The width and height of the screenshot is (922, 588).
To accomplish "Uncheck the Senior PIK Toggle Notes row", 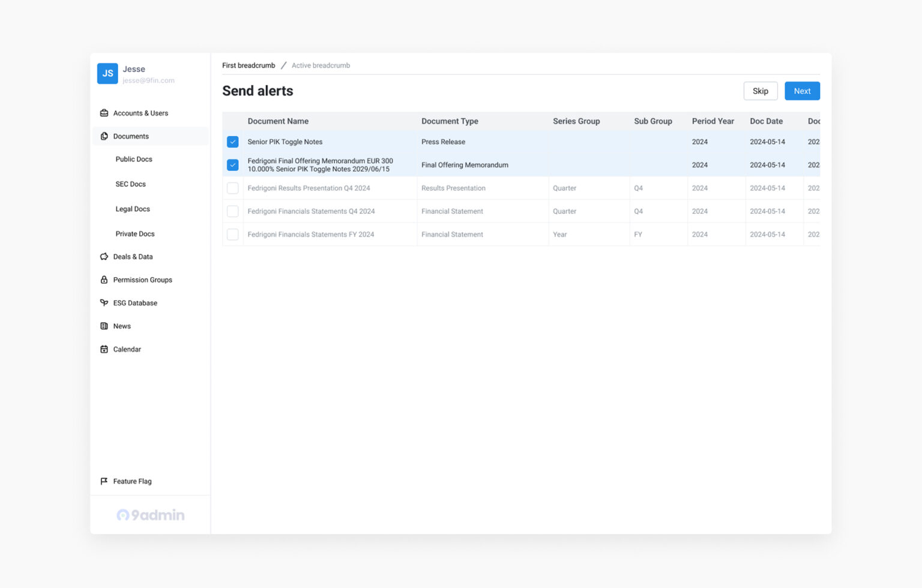I will click(x=233, y=142).
